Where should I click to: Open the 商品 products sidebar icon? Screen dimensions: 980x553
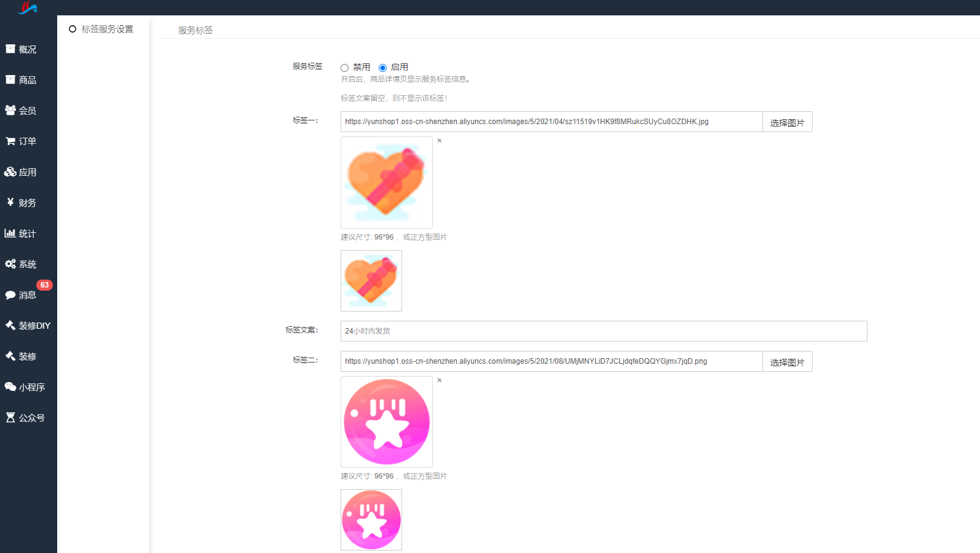(10, 79)
